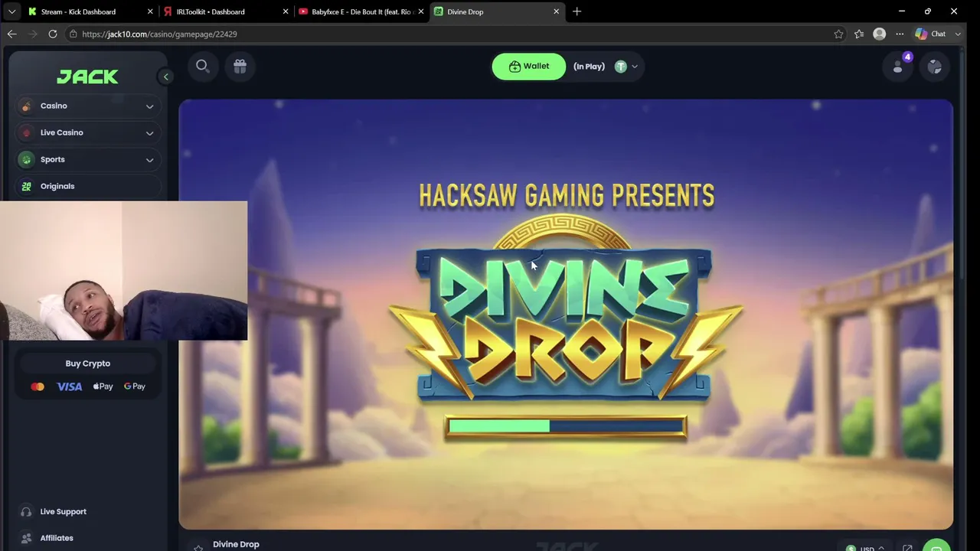980x551 pixels.
Task: Open the Tether currency dropdown in header
Action: (x=626, y=67)
